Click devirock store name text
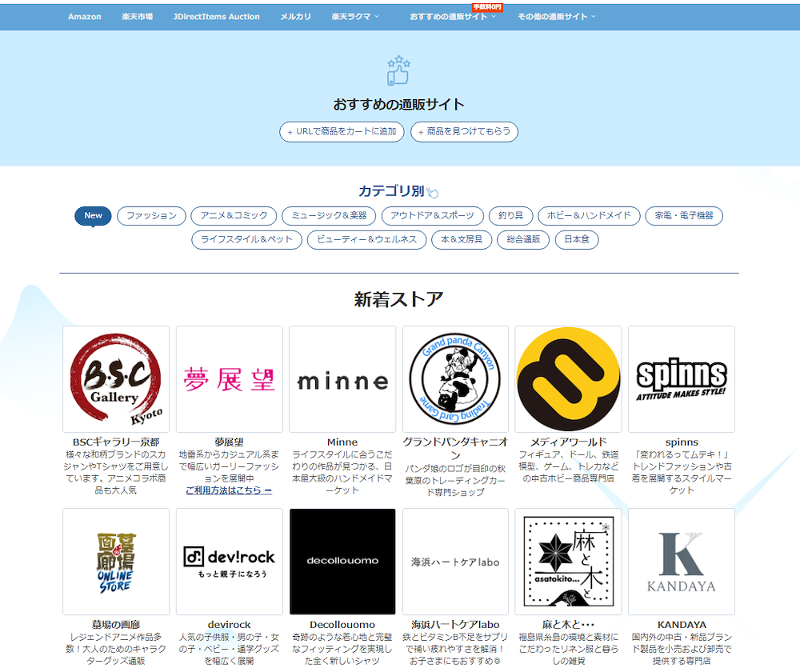 coord(230,625)
